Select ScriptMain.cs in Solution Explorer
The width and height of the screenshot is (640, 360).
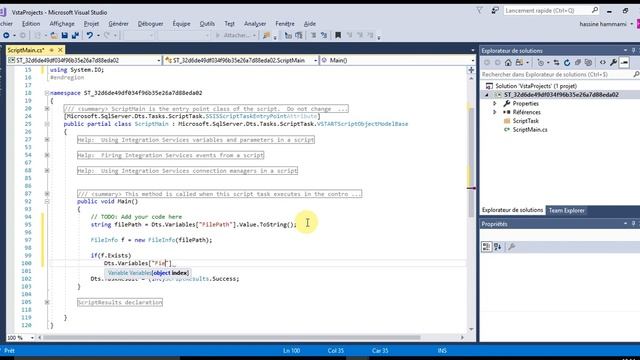point(529,130)
